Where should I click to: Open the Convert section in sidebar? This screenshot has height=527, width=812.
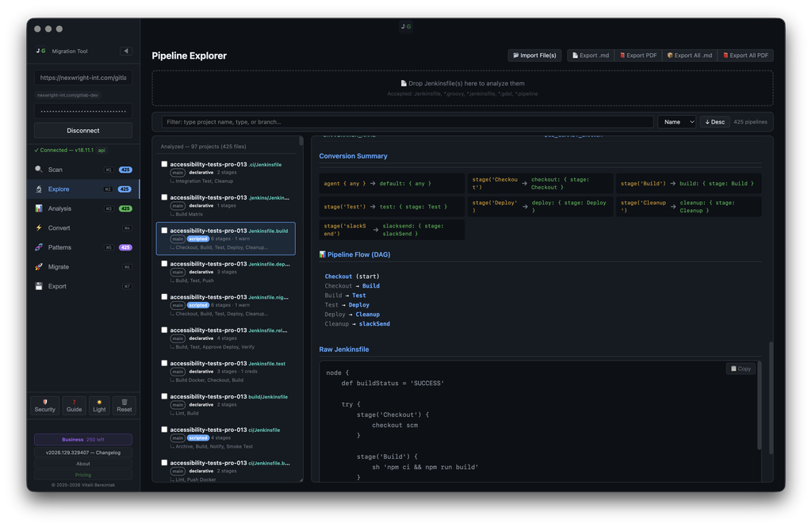pyautogui.click(x=82, y=227)
